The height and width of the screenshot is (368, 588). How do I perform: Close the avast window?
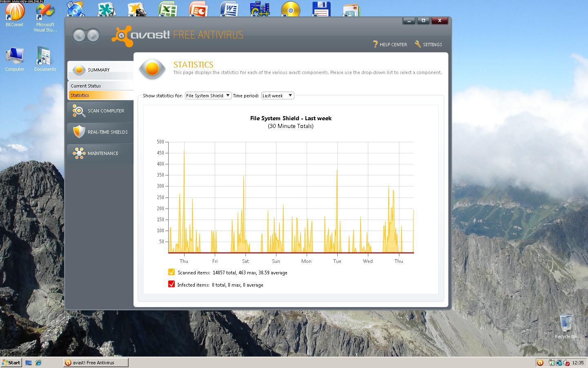coord(440,20)
